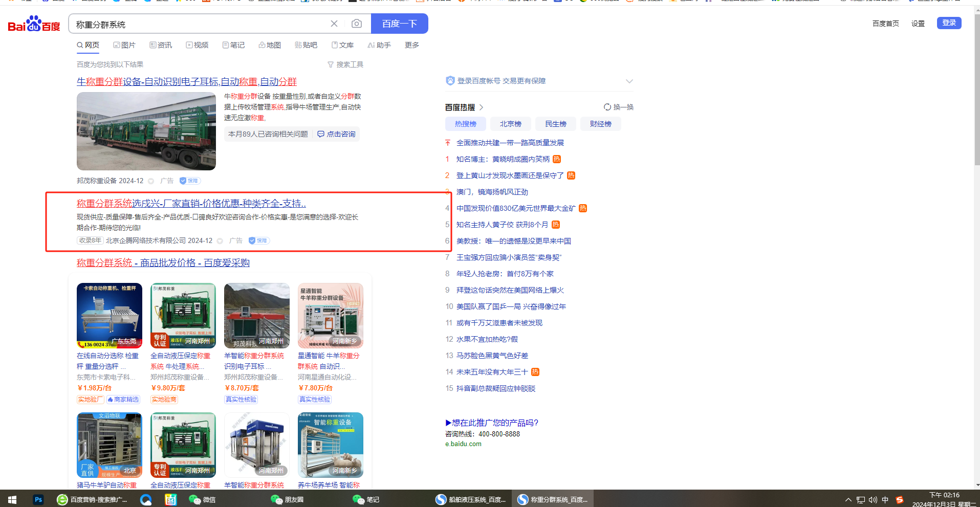Clear the search box with X icon
This screenshot has width=980, height=507.
pyautogui.click(x=334, y=24)
